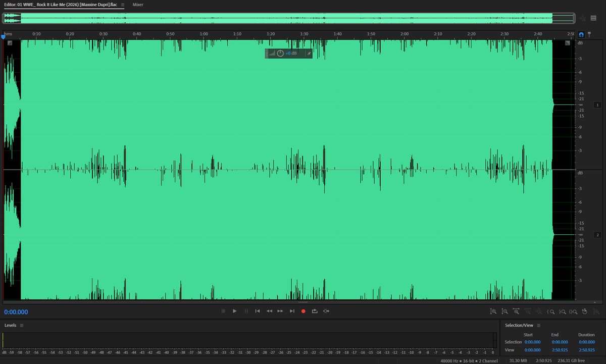Click the 0:30 mark on the time ruler

(104, 34)
